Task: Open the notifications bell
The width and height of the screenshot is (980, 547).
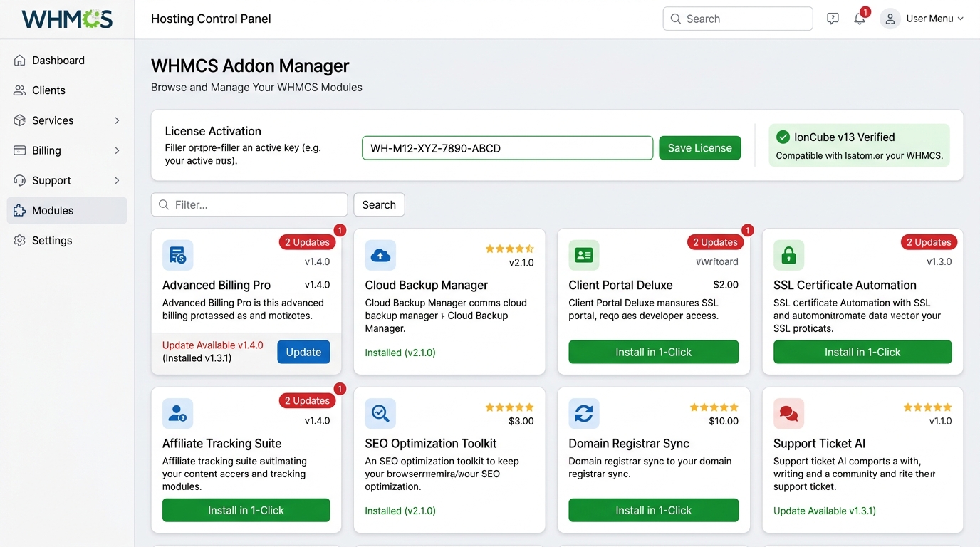Action: tap(860, 19)
